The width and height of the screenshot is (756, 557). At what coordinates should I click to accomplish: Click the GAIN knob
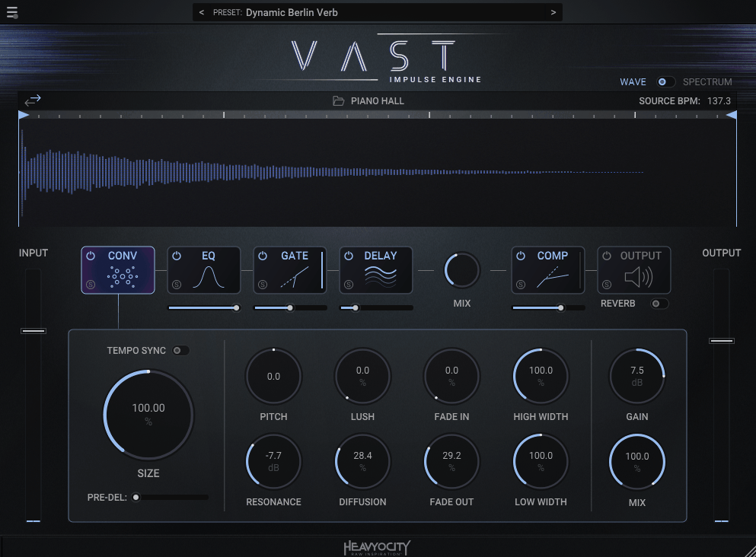(637, 377)
